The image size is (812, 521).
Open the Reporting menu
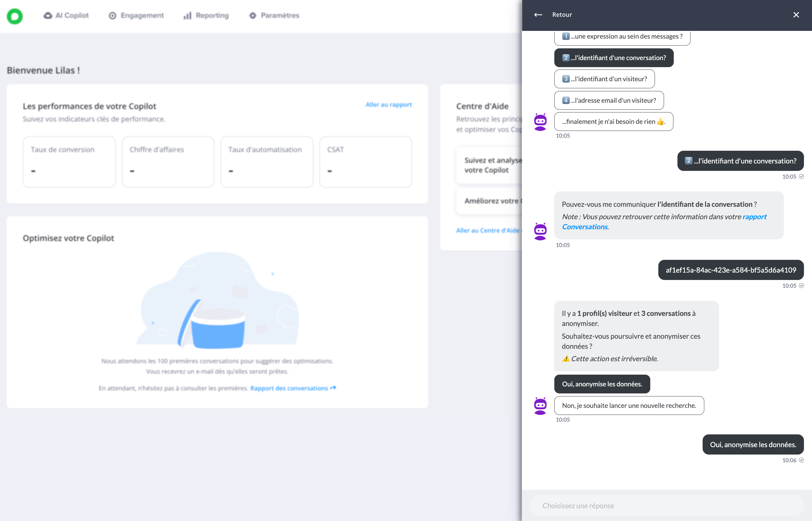pyautogui.click(x=206, y=15)
